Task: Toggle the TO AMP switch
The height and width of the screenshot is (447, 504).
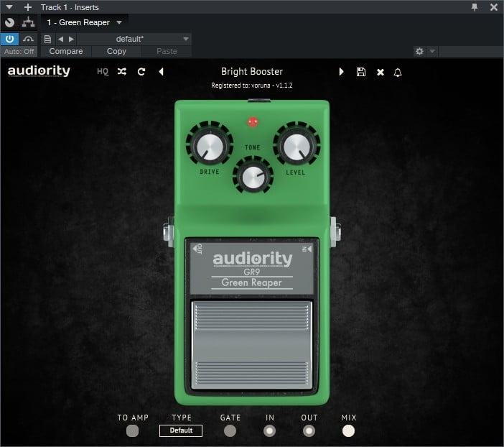Action: click(132, 430)
